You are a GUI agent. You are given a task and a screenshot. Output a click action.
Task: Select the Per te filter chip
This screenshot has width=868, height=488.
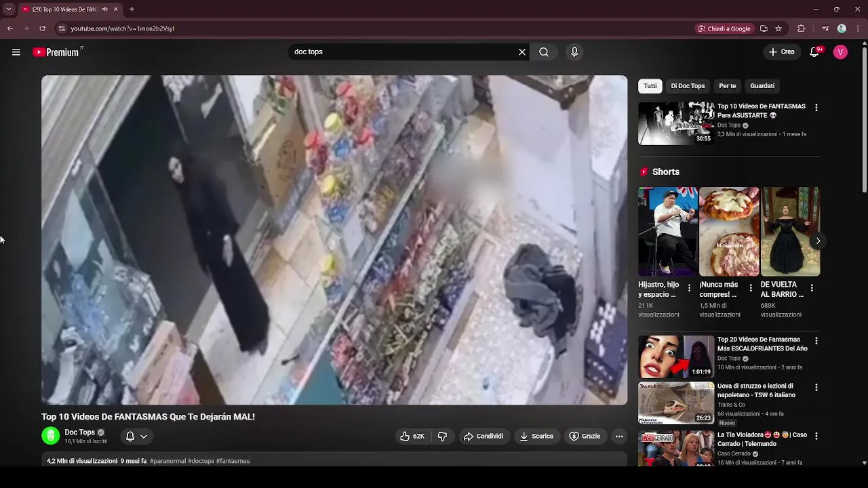click(x=728, y=86)
